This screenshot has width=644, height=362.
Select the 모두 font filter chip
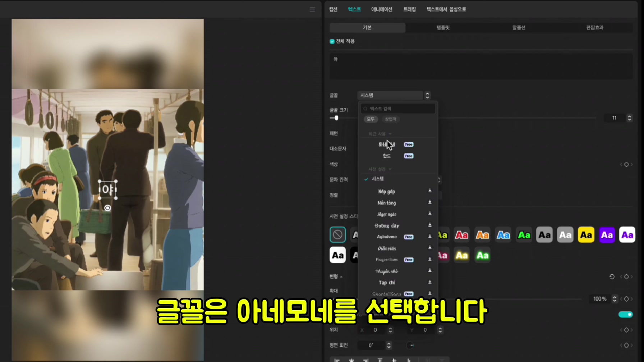(x=371, y=119)
